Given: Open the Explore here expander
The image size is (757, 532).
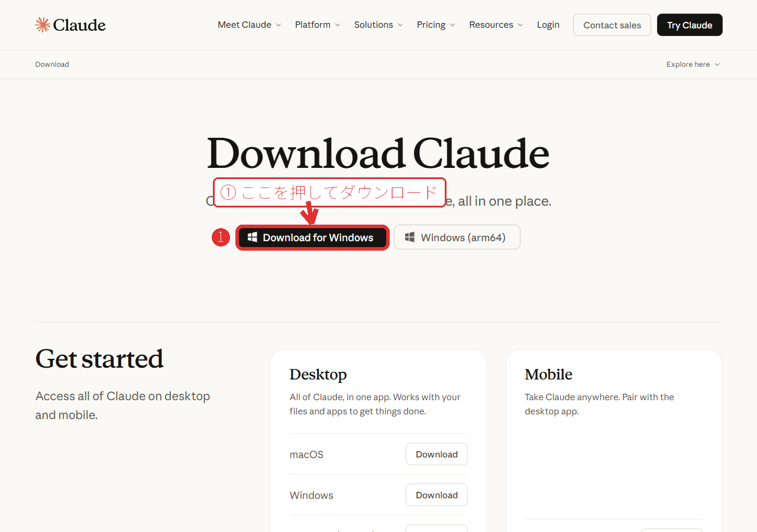Looking at the screenshot, I should [693, 64].
